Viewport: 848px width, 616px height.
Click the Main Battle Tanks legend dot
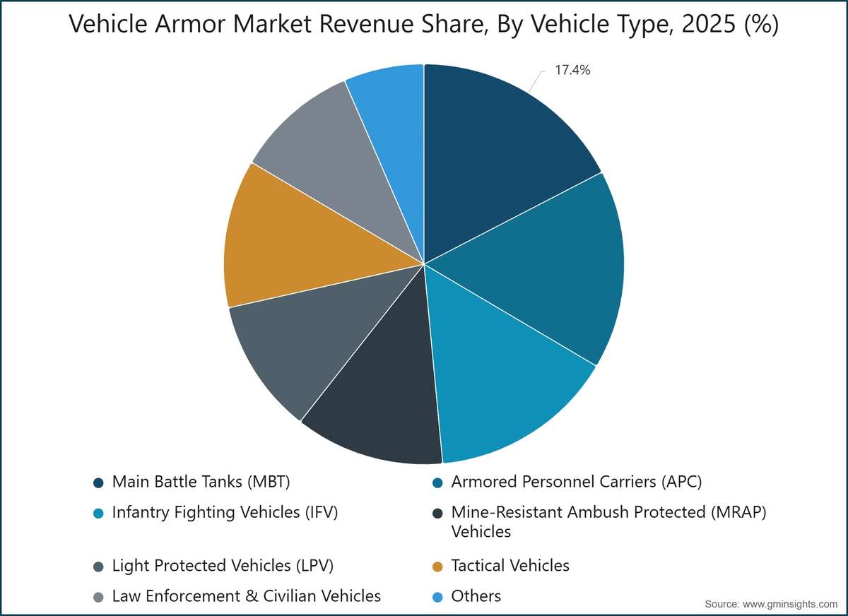point(98,482)
